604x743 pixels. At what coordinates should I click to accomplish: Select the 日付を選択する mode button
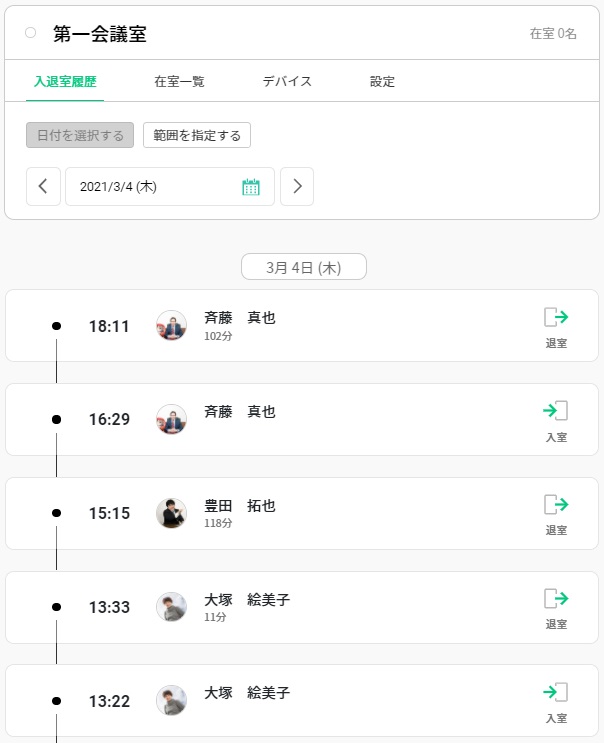pos(80,135)
